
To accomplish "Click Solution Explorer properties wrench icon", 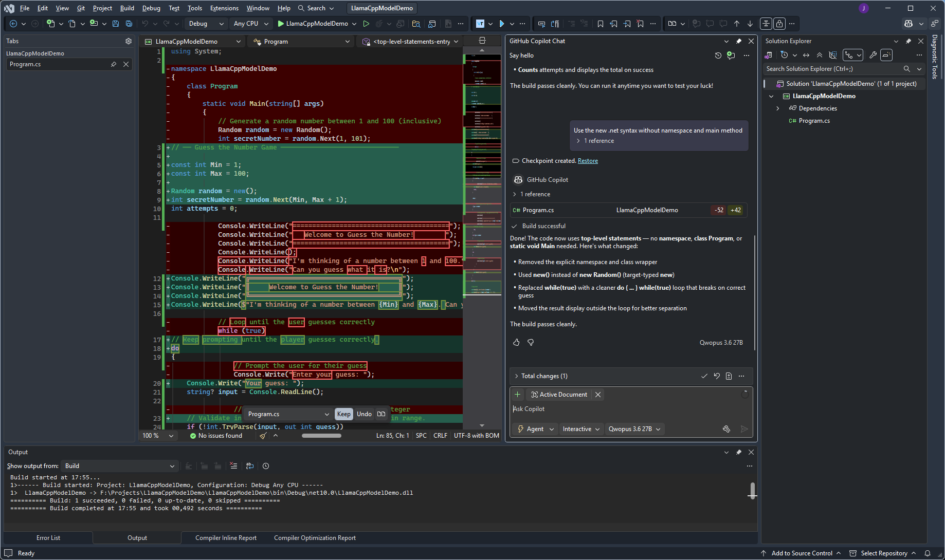I will click(x=873, y=55).
